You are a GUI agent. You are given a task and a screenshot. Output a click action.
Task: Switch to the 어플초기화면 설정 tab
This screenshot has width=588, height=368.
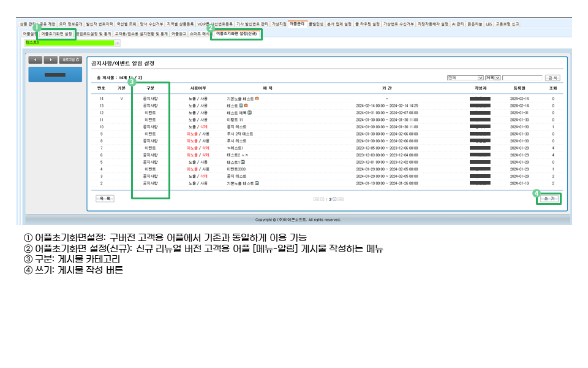coord(56,34)
